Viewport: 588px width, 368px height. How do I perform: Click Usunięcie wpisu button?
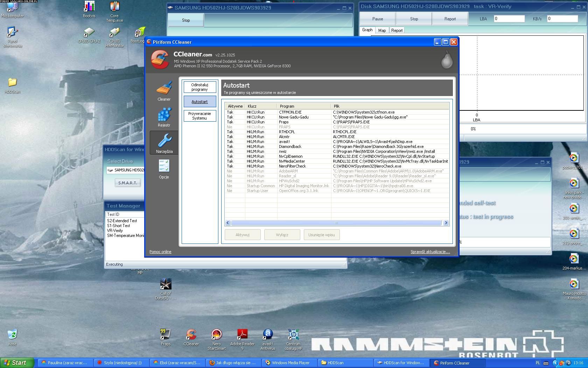coord(321,235)
